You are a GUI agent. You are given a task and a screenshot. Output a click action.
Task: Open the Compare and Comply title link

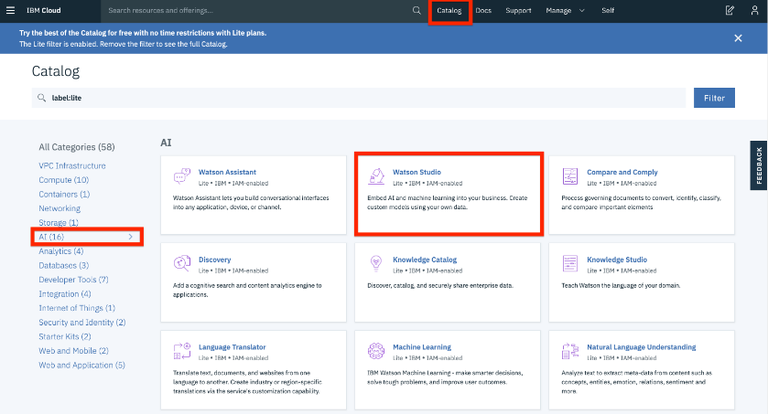[x=622, y=172]
